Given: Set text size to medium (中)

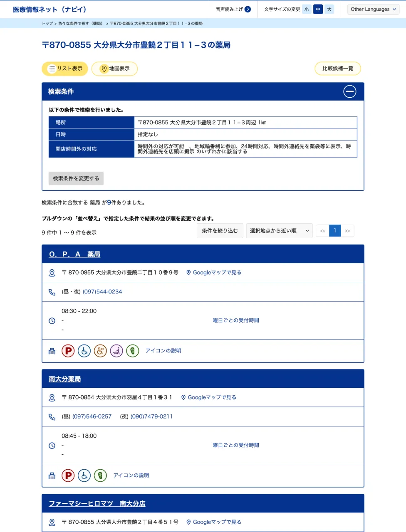Looking at the screenshot, I should [318, 9].
